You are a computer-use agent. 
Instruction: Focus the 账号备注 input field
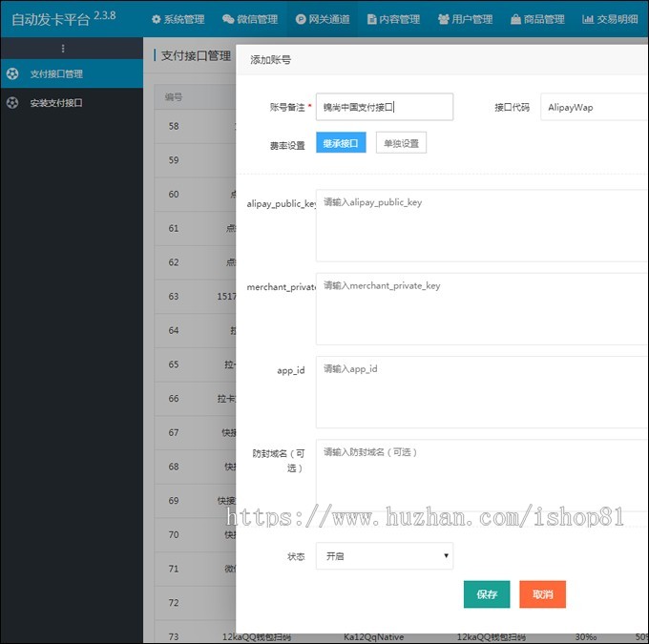click(x=385, y=107)
